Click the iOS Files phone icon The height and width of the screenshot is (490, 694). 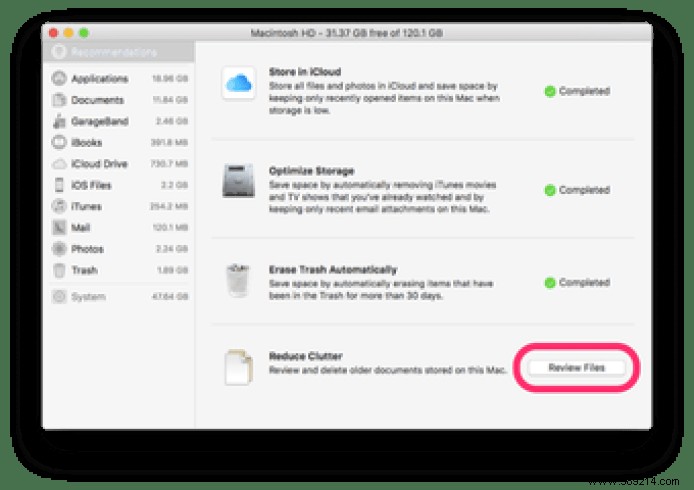tap(59, 185)
